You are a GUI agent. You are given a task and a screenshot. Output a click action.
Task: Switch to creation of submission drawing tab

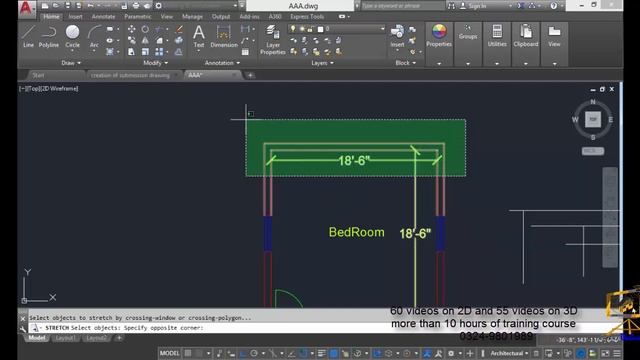pyautogui.click(x=130, y=75)
